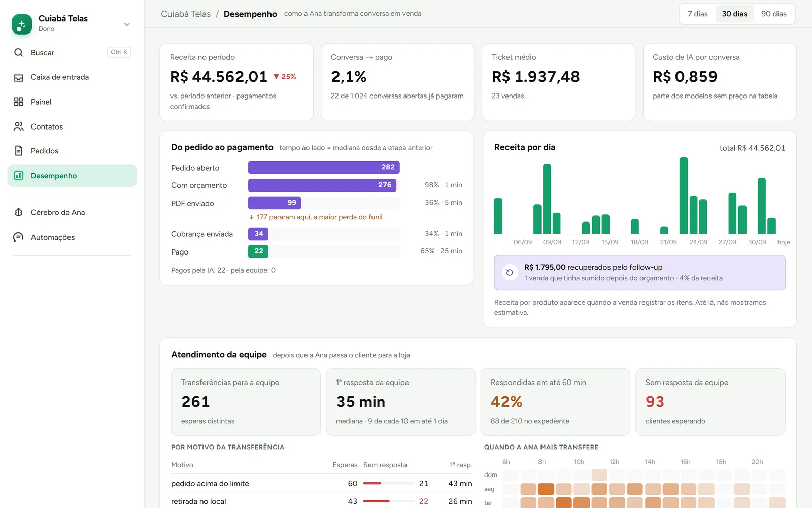Click the red down-triangle 25% indicator

pyautogui.click(x=285, y=77)
